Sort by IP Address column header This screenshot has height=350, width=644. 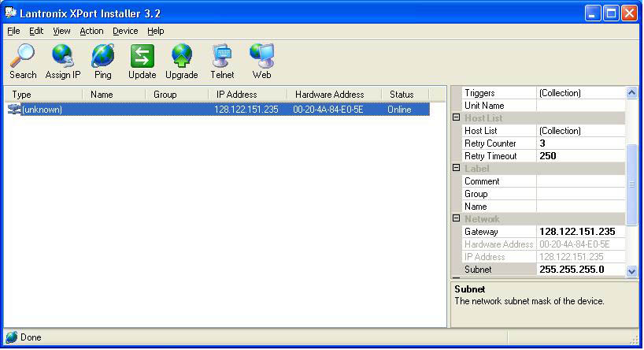(248, 95)
